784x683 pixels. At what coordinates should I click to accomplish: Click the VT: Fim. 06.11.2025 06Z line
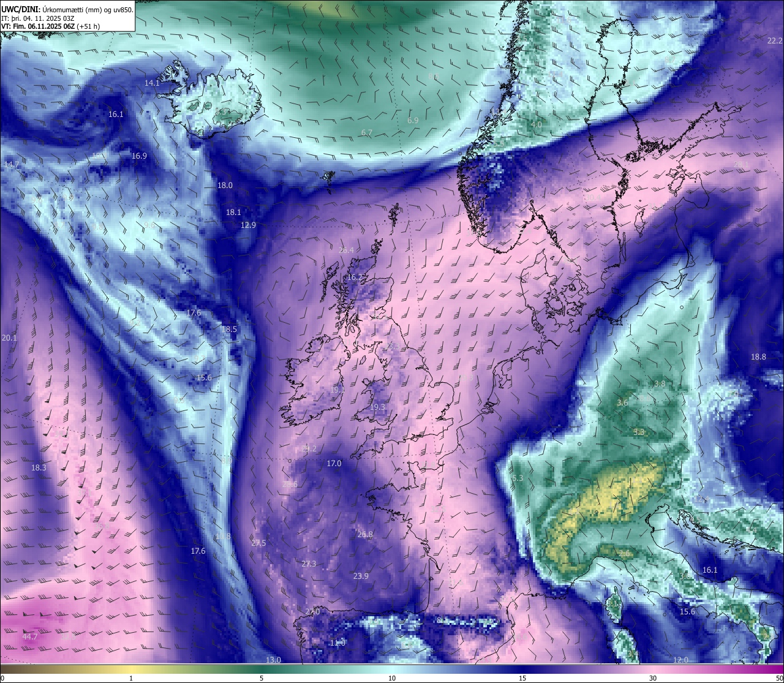tap(50, 26)
